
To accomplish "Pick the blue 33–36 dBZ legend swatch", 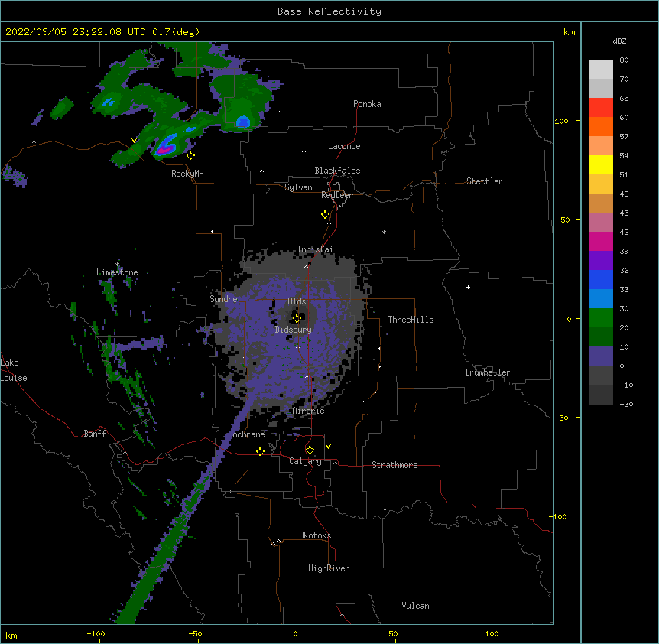I will [601, 279].
